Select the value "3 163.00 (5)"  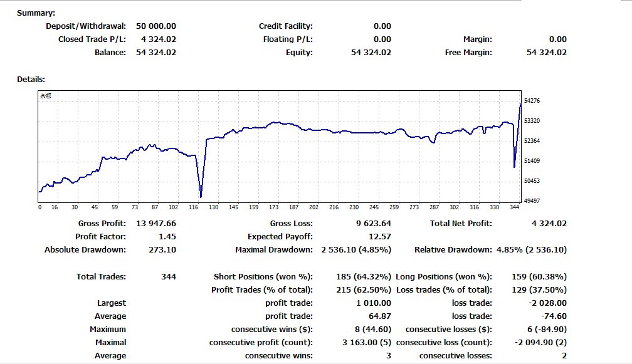click(367, 343)
